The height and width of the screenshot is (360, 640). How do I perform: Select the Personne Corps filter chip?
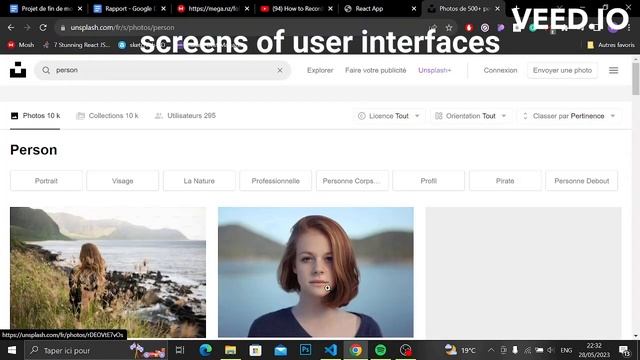point(352,181)
